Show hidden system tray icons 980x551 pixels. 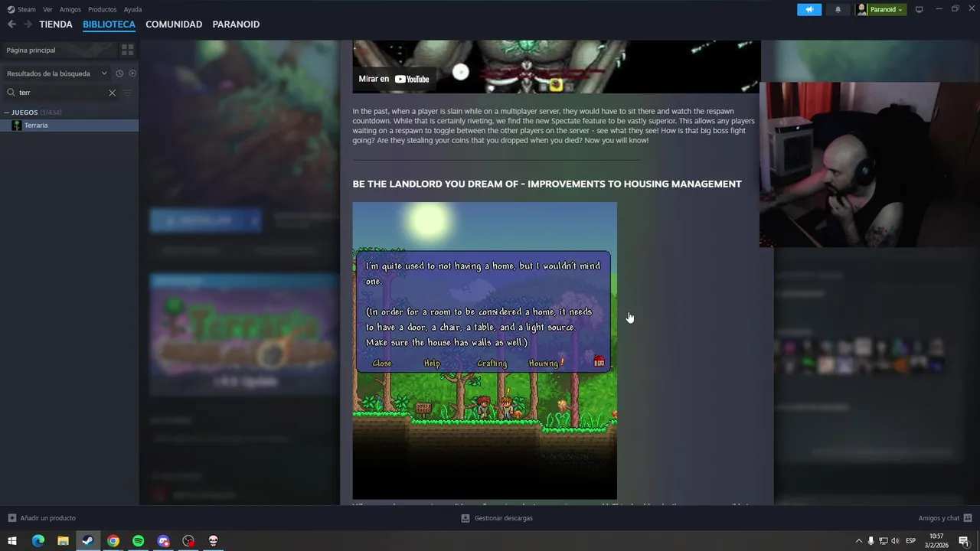pyautogui.click(x=858, y=541)
